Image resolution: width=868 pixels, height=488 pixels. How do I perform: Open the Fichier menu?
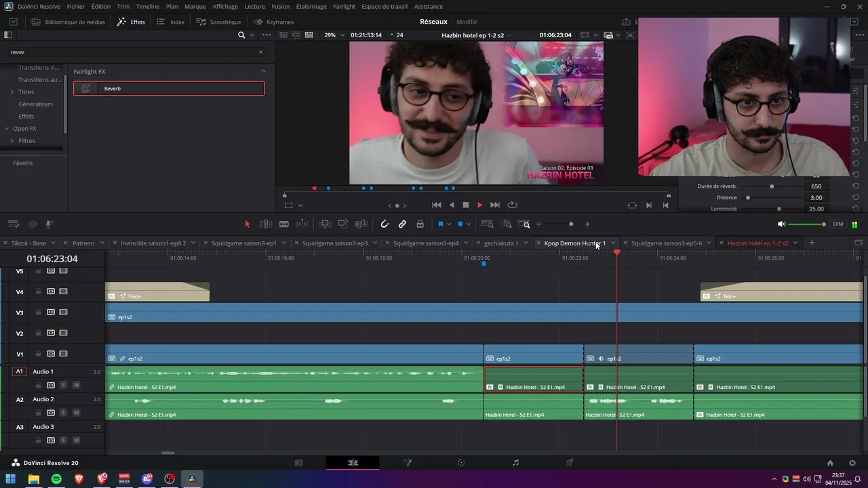(76, 6)
